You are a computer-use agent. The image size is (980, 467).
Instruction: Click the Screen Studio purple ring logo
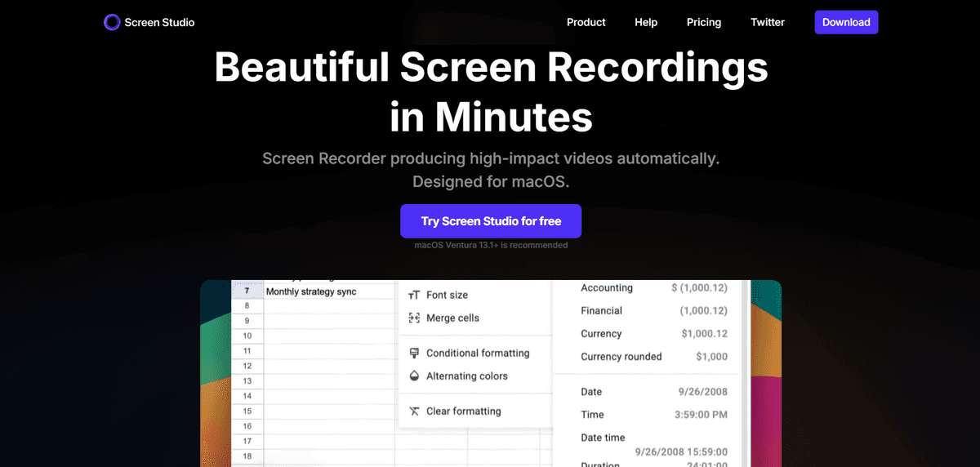point(112,22)
